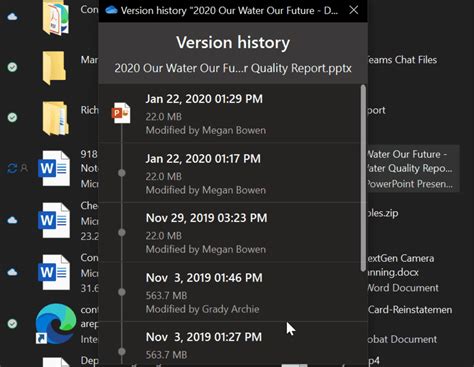
Task: Open the folder with documents beside 'Rich'
Action: pos(55,118)
